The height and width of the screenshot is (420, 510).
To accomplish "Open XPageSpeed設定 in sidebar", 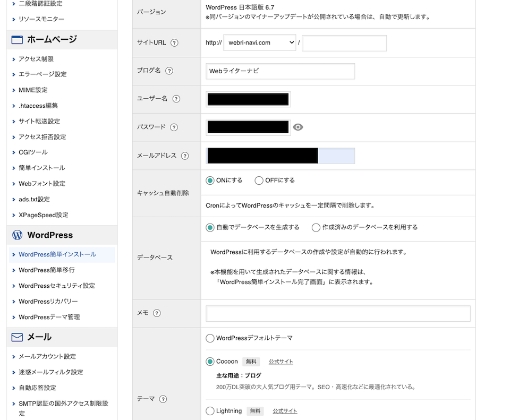I will (44, 215).
